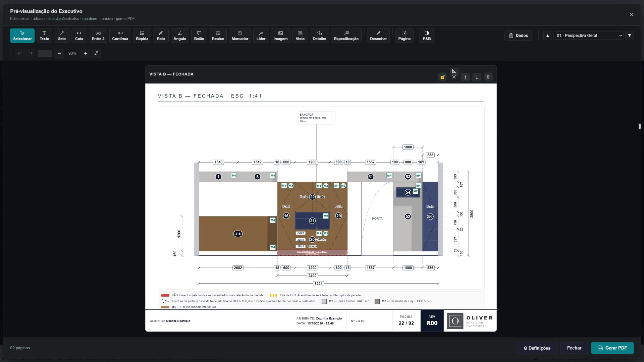Activate the Seta arrow tool
Image resolution: width=644 pixels, height=362 pixels.
(x=62, y=36)
